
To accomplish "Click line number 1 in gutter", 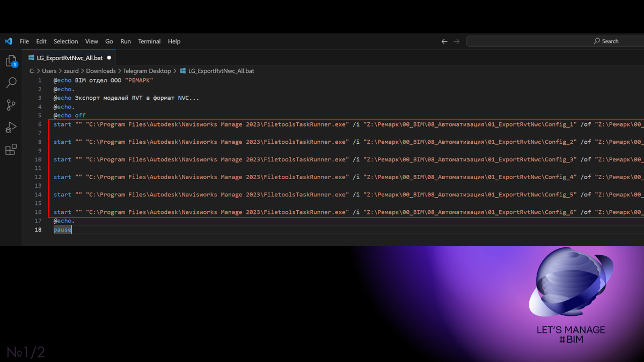I will pos(39,80).
